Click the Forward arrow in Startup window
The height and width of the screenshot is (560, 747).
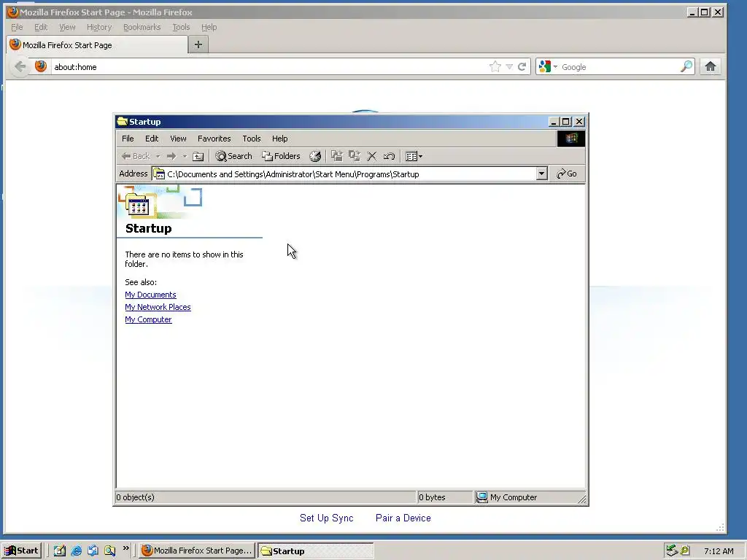pyautogui.click(x=171, y=156)
